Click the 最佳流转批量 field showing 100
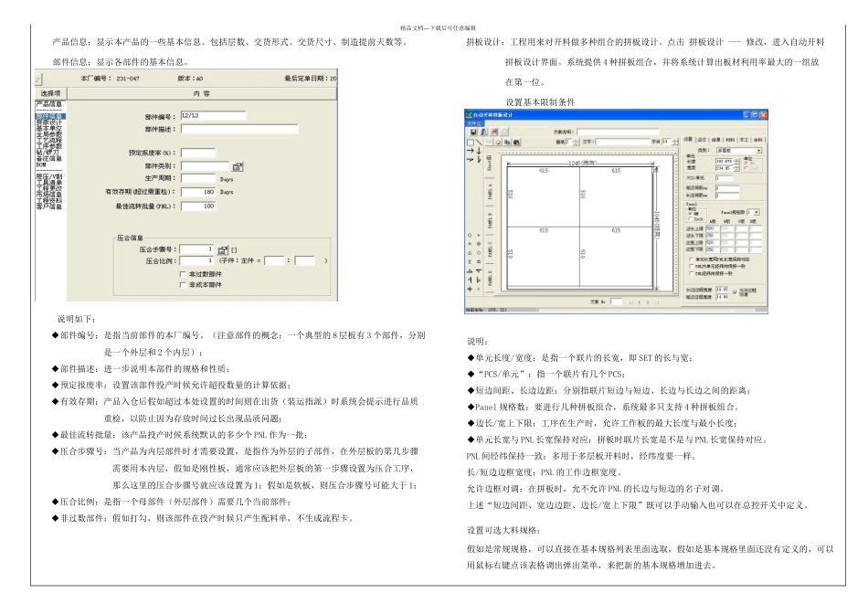The image size is (868, 614). (198, 206)
